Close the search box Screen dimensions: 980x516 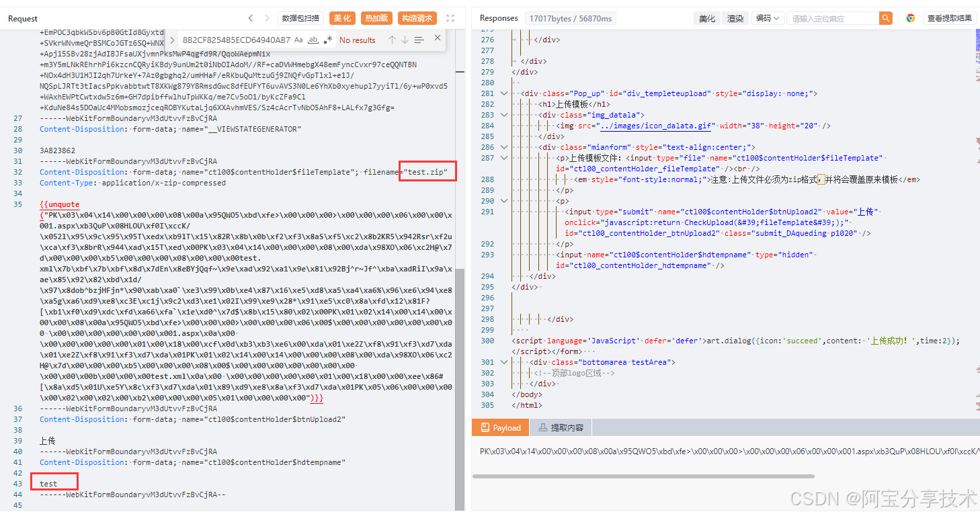438,38
